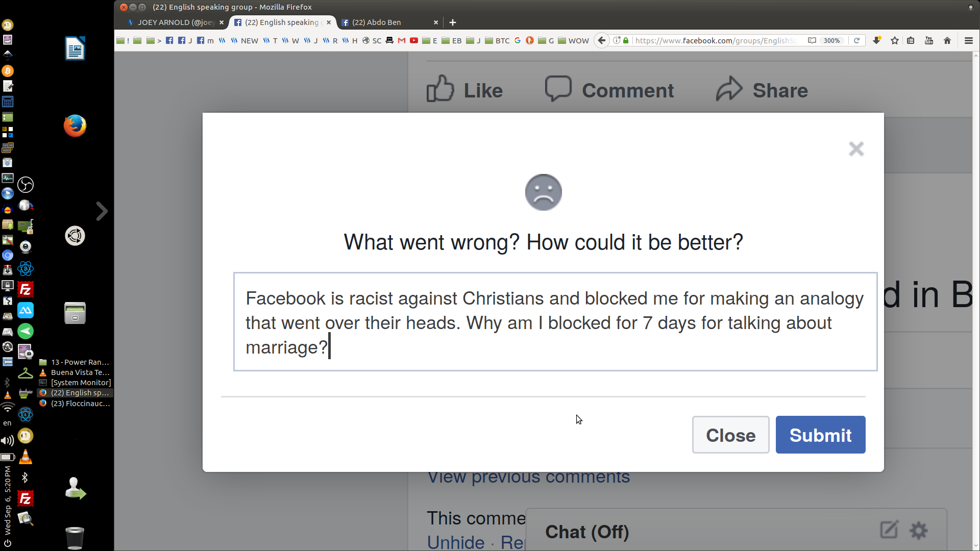Open chat settings gear icon

(918, 531)
